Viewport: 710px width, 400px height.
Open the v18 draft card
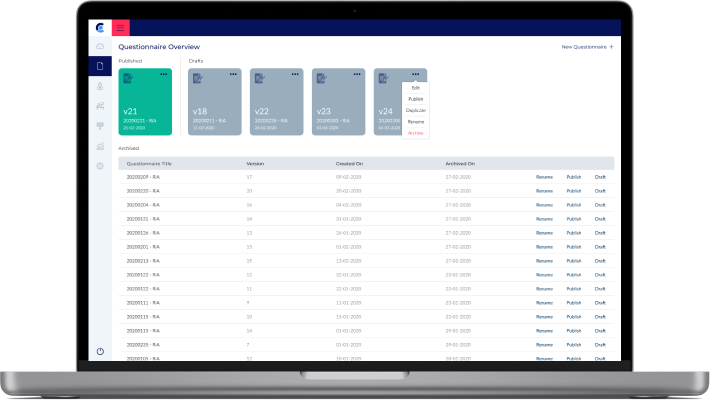tap(215, 101)
